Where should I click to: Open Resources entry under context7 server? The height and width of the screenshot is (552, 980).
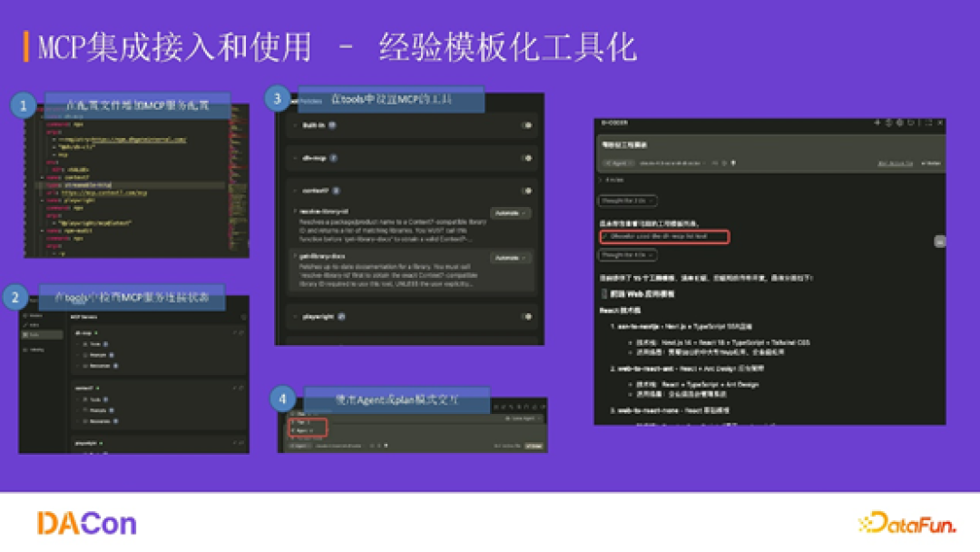pyautogui.click(x=100, y=421)
